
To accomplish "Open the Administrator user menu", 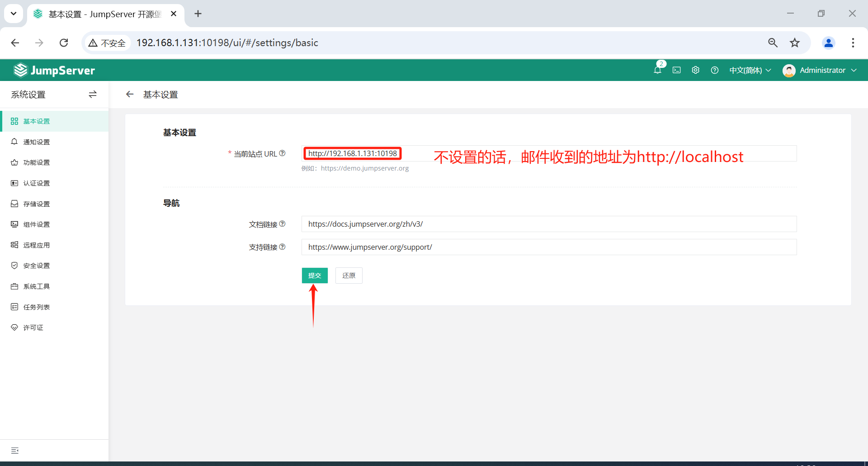I will click(820, 70).
